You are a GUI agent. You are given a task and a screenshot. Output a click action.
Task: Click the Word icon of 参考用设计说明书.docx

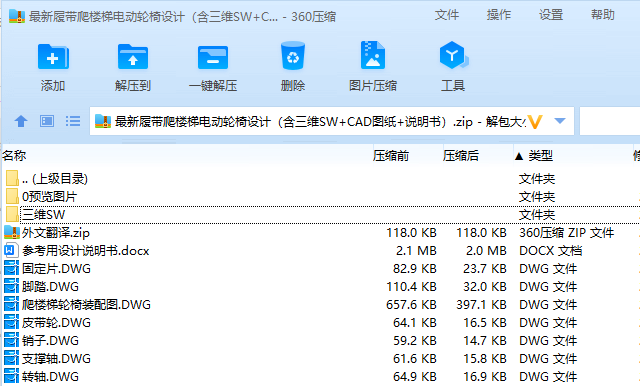[x=11, y=250]
